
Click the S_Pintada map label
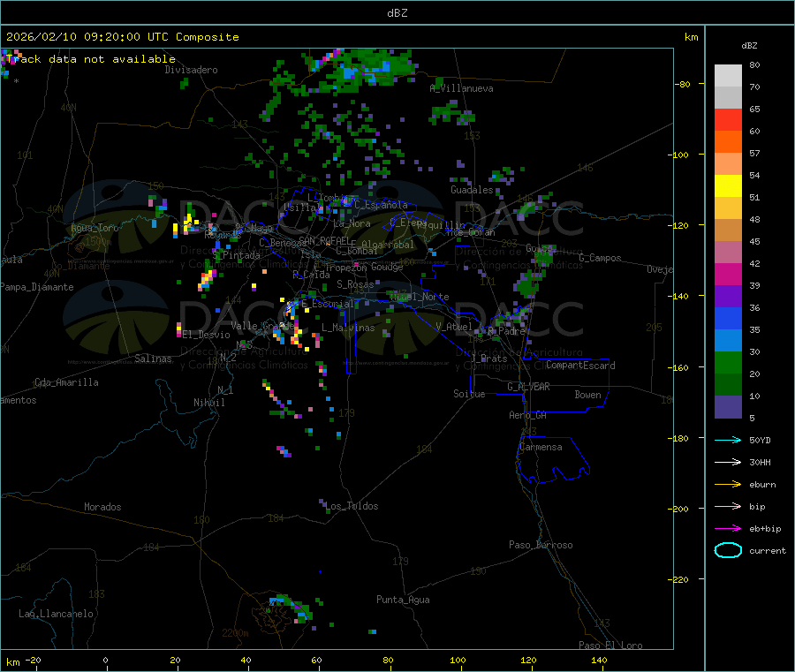[236, 255]
